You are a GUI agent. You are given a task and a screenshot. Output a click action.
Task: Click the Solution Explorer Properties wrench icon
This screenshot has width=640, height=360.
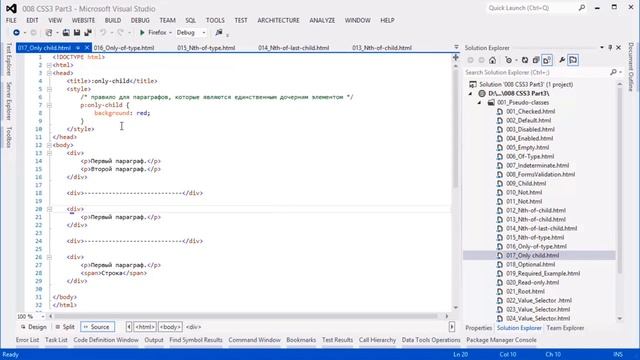point(562,60)
